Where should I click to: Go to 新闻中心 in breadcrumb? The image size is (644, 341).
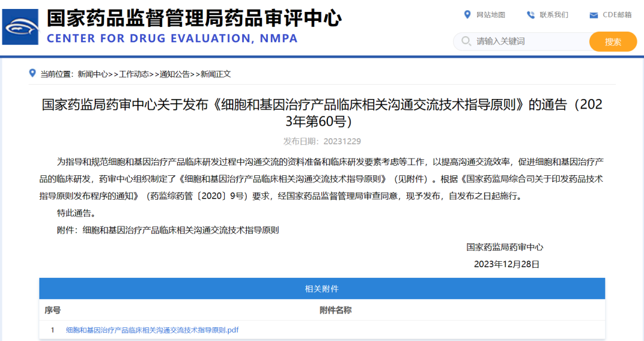[x=93, y=75]
